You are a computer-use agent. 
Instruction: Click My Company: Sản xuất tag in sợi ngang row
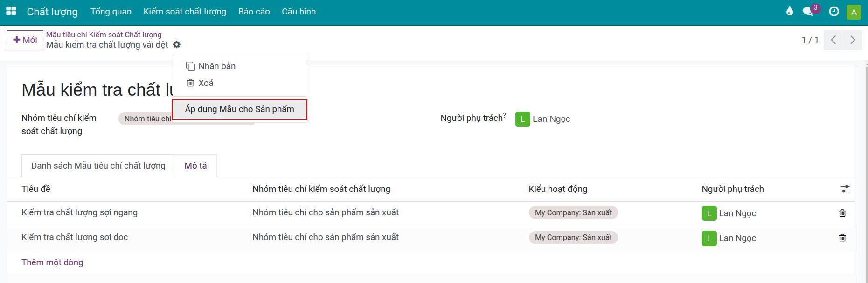click(x=573, y=213)
